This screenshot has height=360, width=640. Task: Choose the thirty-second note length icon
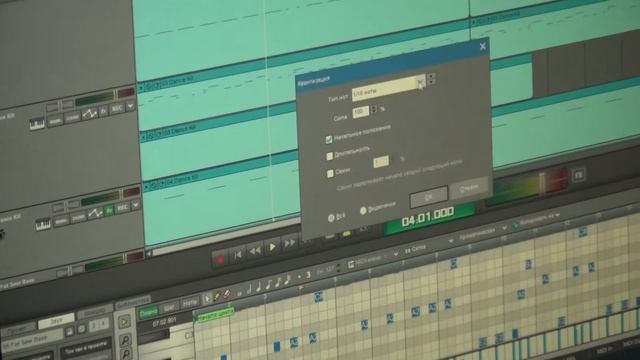point(288,279)
